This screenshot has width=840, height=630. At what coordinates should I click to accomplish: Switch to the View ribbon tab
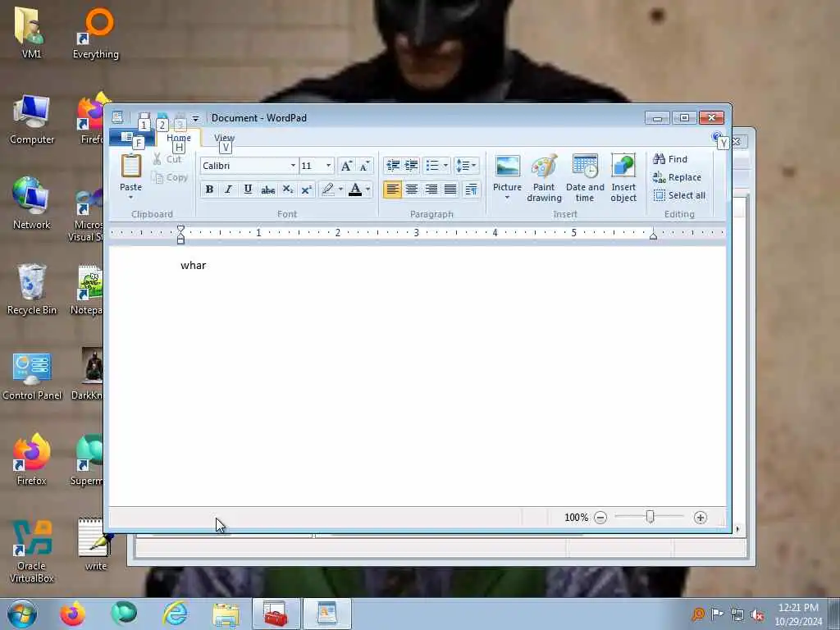pos(225,138)
